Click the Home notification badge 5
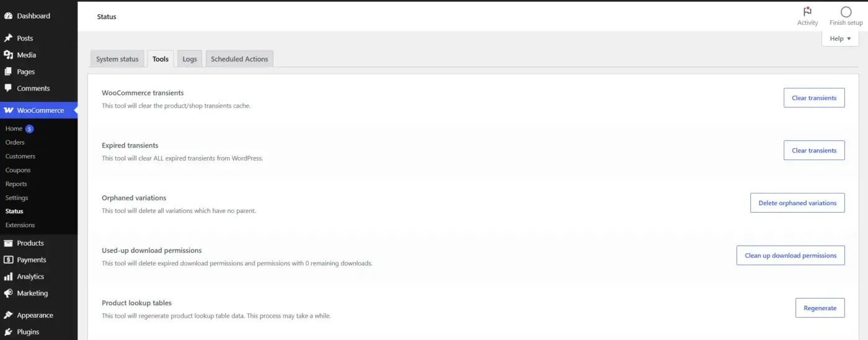This screenshot has height=340, width=868. (29, 129)
